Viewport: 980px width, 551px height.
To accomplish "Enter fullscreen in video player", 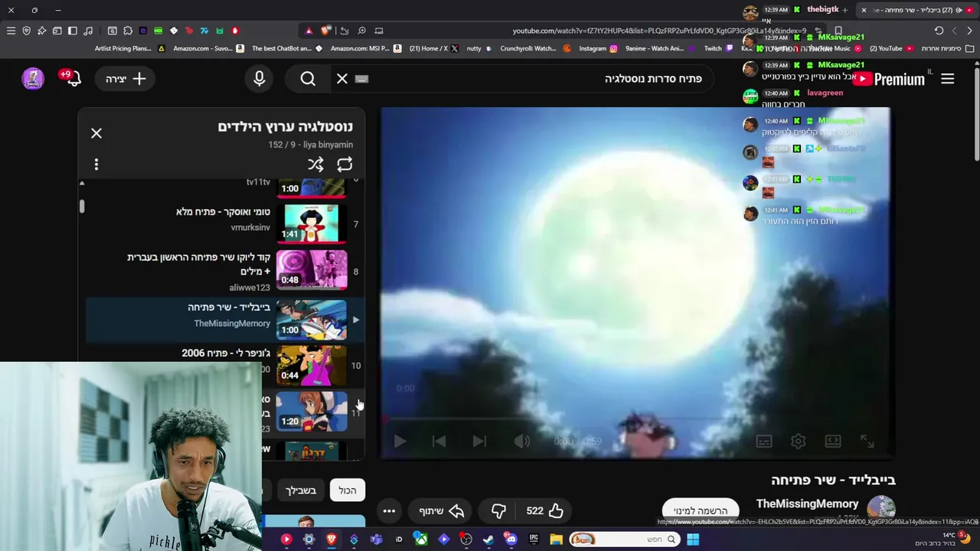I will click(x=867, y=441).
